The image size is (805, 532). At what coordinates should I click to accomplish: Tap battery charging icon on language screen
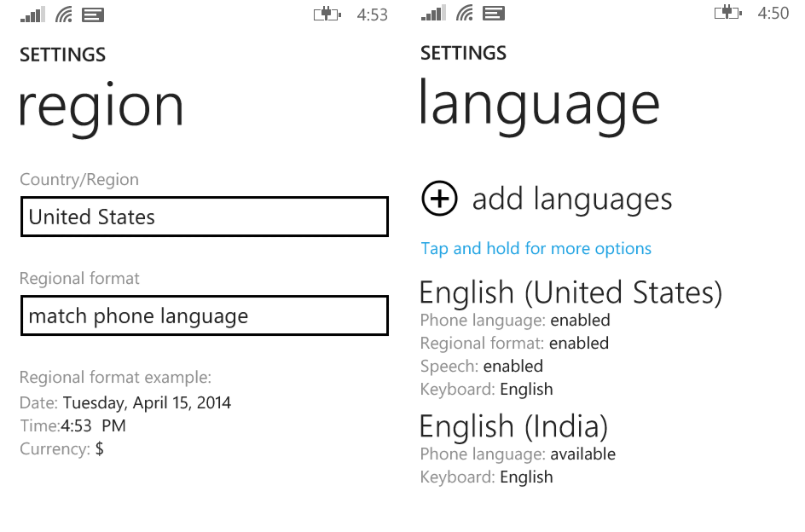(727, 13)
